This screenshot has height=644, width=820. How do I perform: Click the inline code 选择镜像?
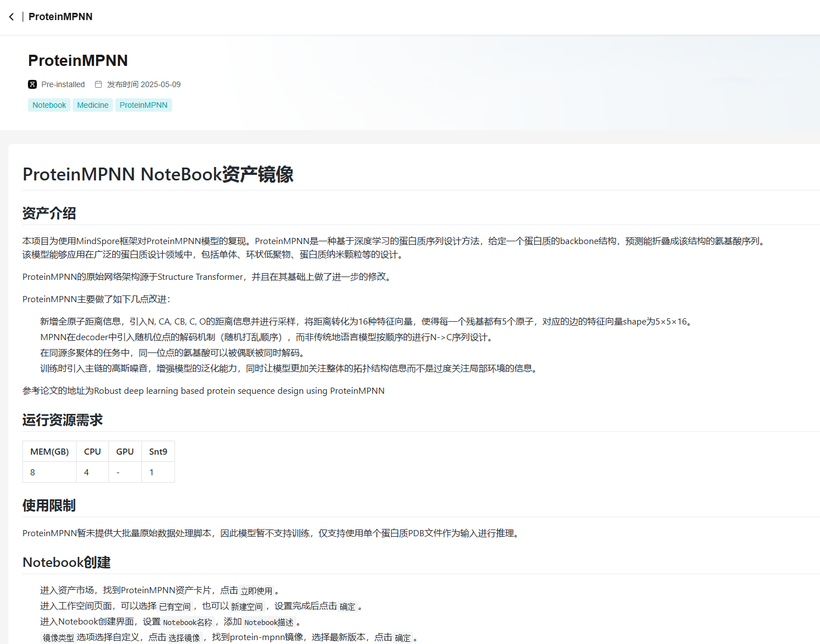click(x=184, y=638)
